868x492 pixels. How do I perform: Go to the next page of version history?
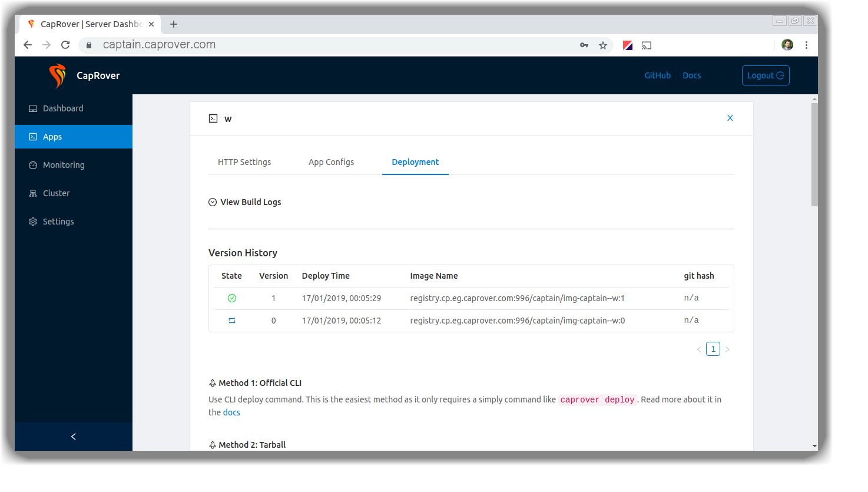pos(727,349)
